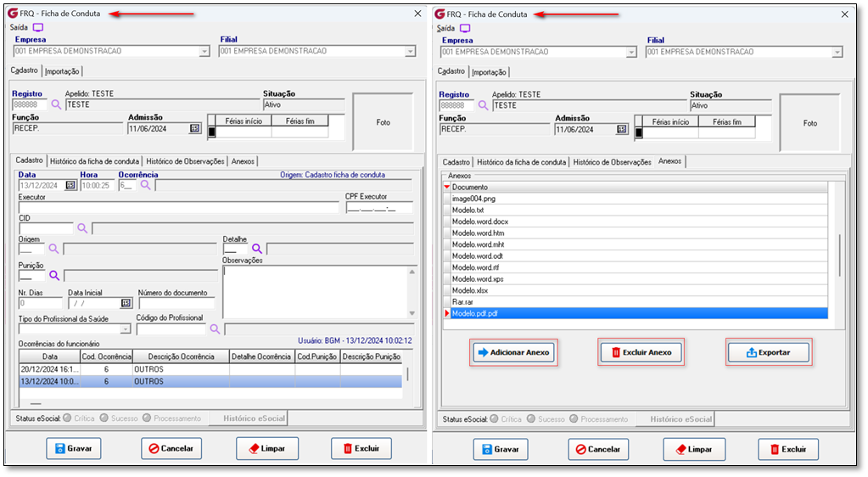This screenshot has height=477, width=868.
Task: Click the Detalhe search magnifier
Action: pos(257,249)
